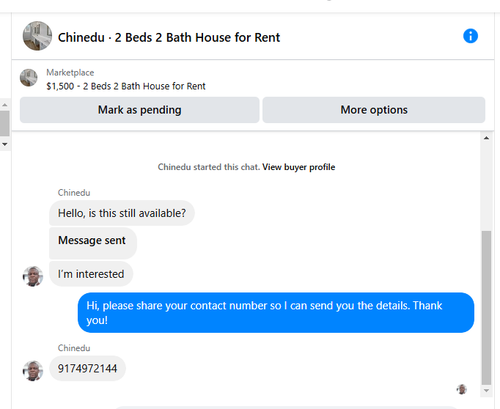Open More options for the listing

tap(374, 110)
